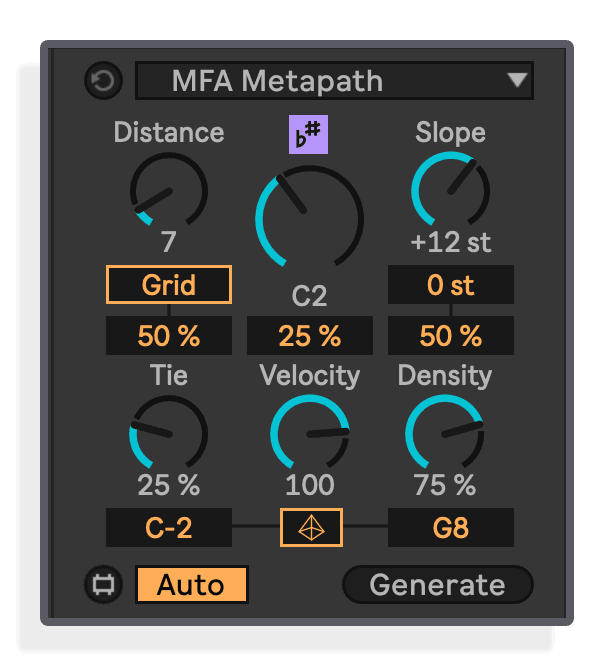Adjust the Density knob
Image resolution: width=614 pixels, height=666 pixels.
pyautogui.click(x=445, y=434)
